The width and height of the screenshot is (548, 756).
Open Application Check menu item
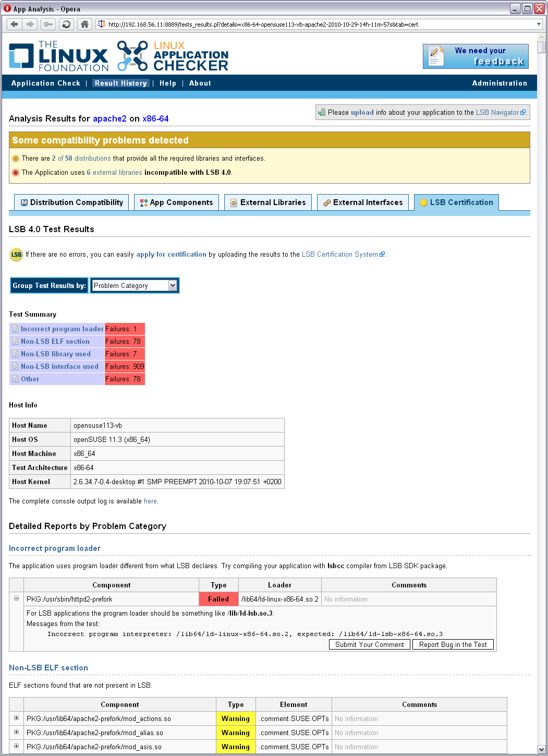(46, 83)
